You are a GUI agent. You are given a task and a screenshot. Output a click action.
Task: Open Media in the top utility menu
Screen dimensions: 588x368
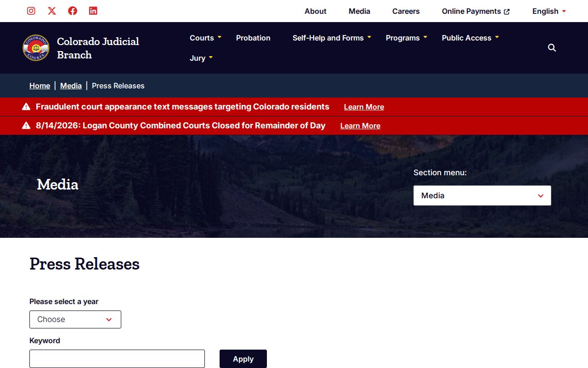pyautogui.click(x=359, y=11)
